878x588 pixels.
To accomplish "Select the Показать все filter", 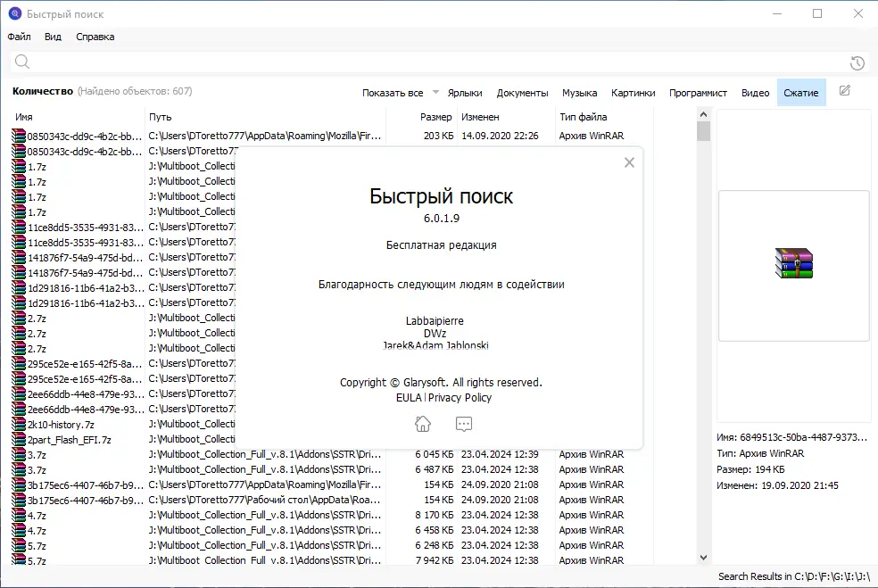I will point(393,93).
